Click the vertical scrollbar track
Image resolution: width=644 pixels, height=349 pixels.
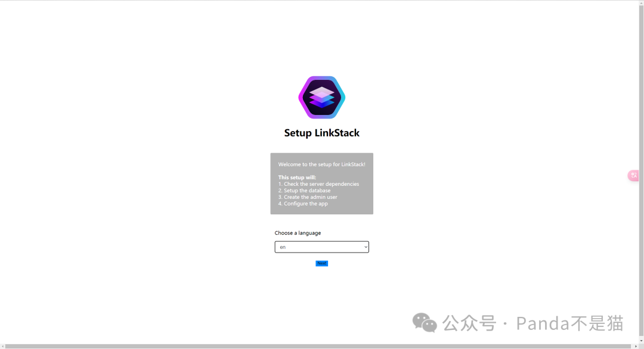641,170
